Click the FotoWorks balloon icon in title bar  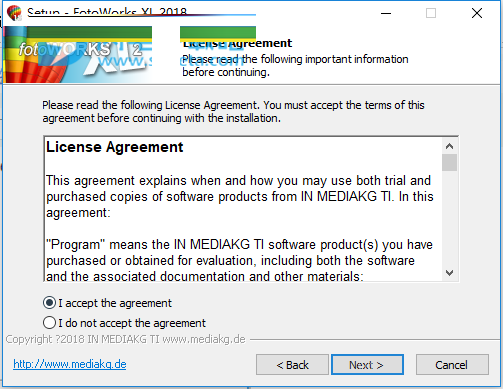[x=14, y=13]
